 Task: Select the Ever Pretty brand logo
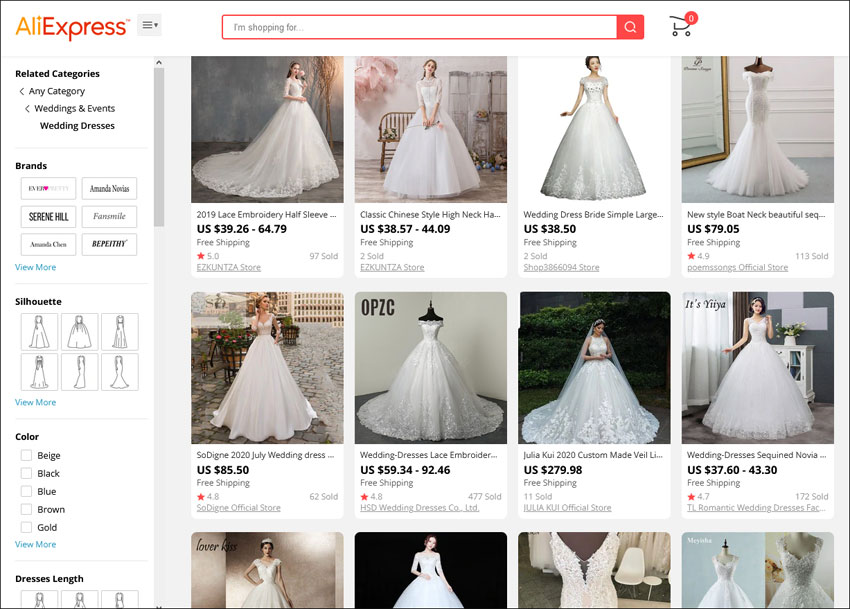(x=48, y=189)
